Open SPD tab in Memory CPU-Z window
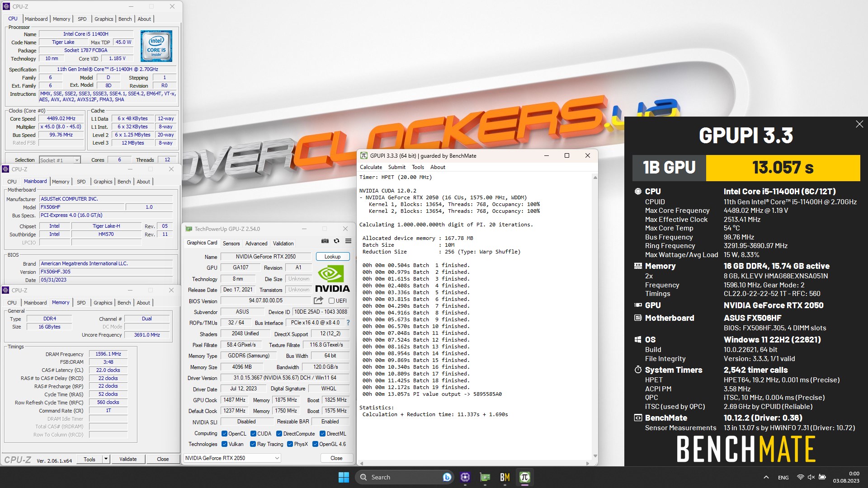868x488 pixels. (x=81, y=303)
